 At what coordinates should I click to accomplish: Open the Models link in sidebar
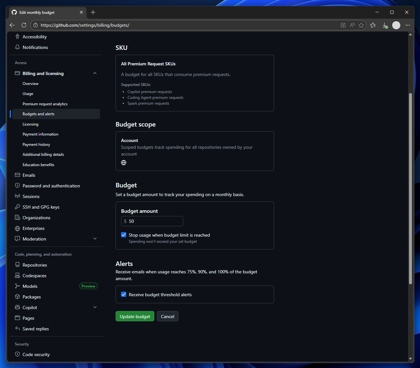30,286
